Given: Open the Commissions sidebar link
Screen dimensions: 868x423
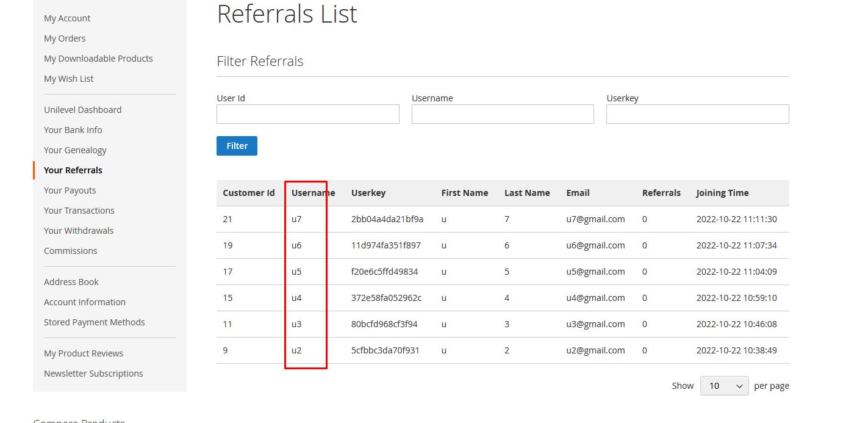Looking at the screenshot, I should 71,251.
